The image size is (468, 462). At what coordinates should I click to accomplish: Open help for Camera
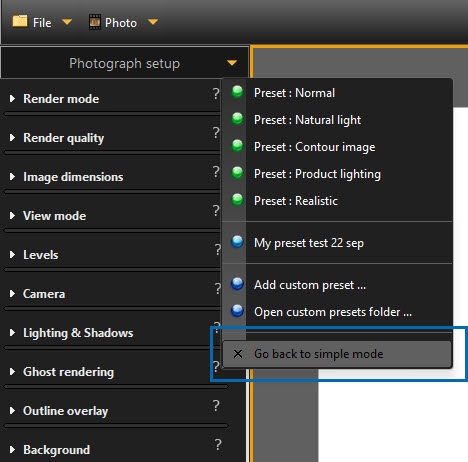coord(218,289)
